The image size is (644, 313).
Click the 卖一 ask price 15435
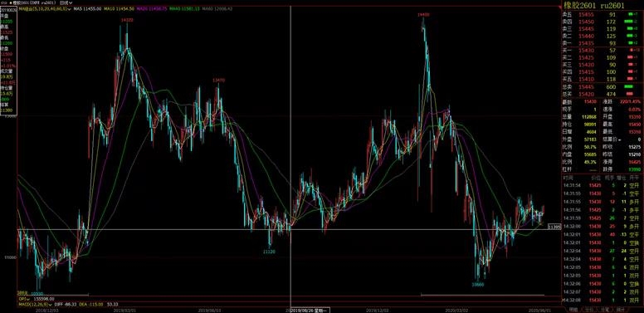coord(584,42)
